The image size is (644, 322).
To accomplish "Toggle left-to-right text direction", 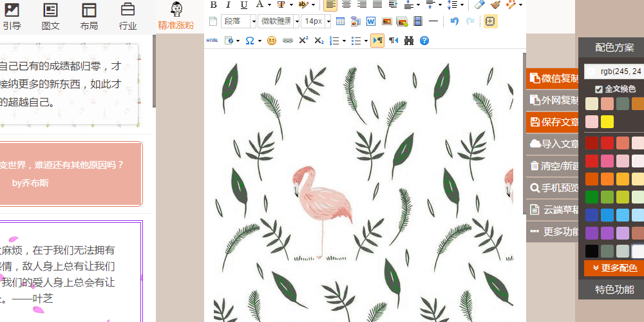I will click(x=377, y=41).
